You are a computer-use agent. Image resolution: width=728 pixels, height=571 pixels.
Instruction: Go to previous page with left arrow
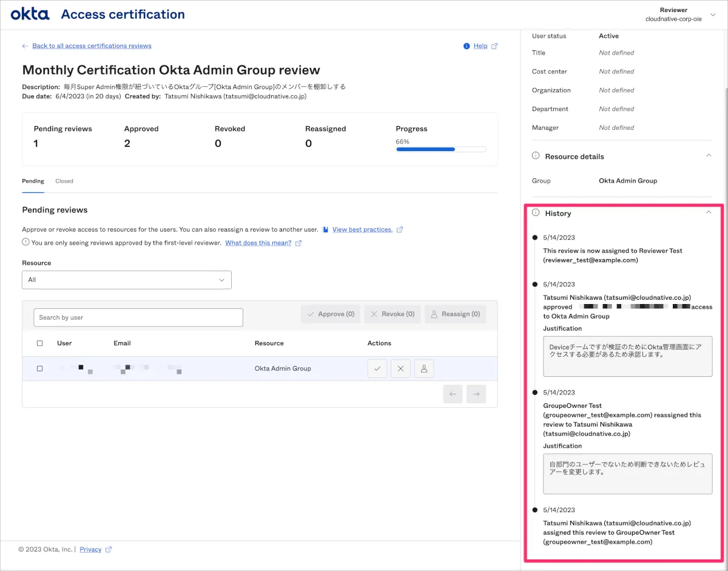pyautogui.click(x=453, y=394)
